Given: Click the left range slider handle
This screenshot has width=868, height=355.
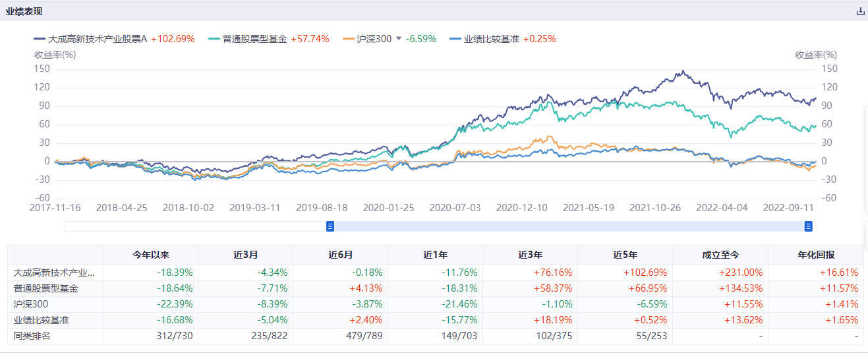Looking at the screenshot, I should point(330,226).
